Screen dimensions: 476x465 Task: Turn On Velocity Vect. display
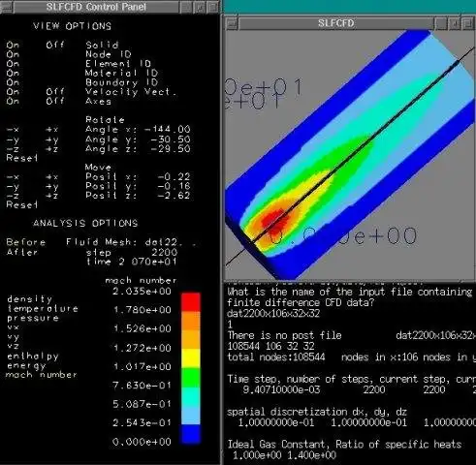(x=13, y=92)
